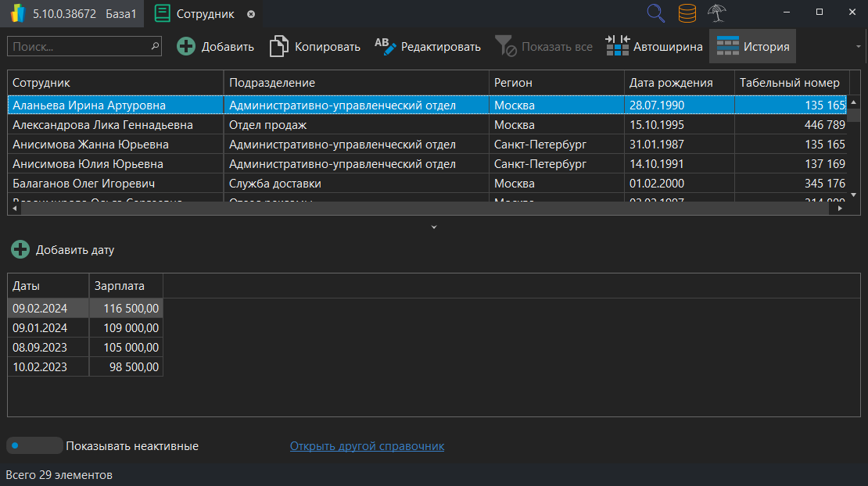868x486 pixels.
Task: Select the Копировать copy-pages icon
Action: (x=279, y=46)
